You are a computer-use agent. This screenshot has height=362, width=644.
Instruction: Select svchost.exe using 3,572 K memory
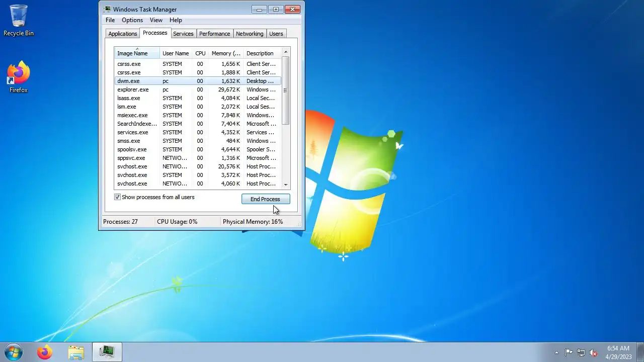pyautogui.click(x=198, y=175)
